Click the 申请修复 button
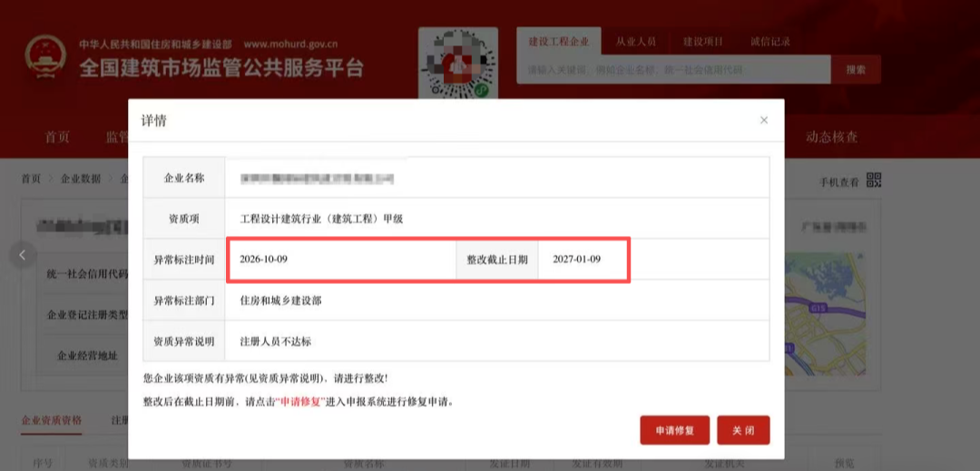The height and width of the screenshot is (471, 980). pos(675,430)
